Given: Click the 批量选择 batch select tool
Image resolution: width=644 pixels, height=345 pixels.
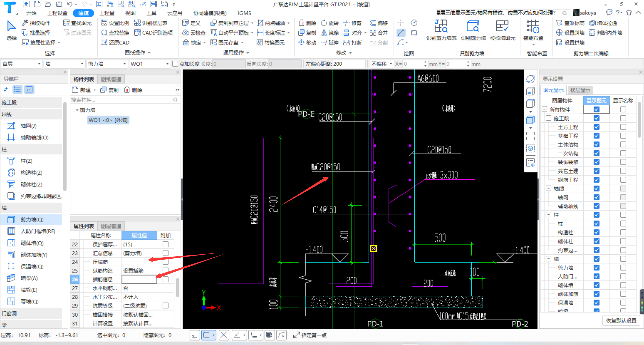Looking at the screenshot, I should click(36, 33).
